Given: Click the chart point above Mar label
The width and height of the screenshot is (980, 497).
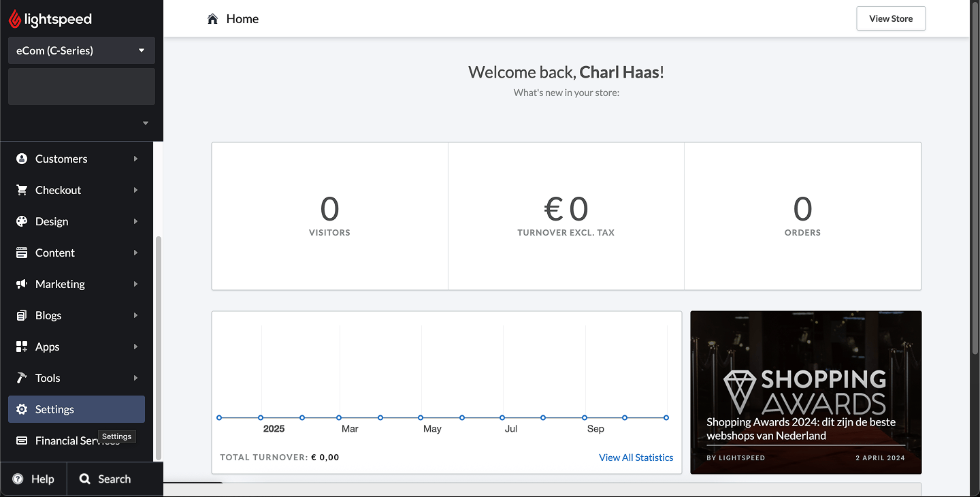Looking at the screenshot, I should (x=339, y=417).
